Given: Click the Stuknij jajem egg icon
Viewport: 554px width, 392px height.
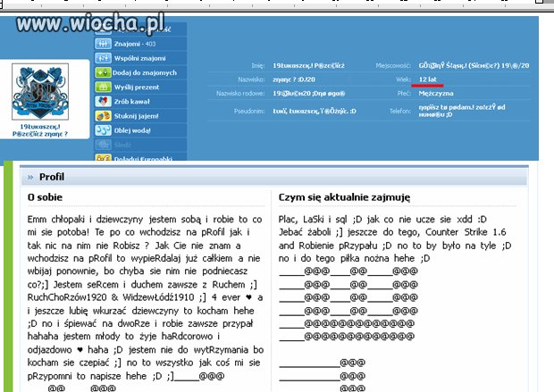Looking at the screenshot, I should 103,116.
